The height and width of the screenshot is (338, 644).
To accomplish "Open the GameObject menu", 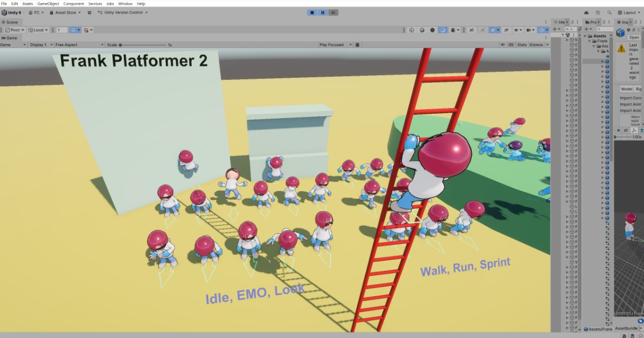I will click(49, 3).
